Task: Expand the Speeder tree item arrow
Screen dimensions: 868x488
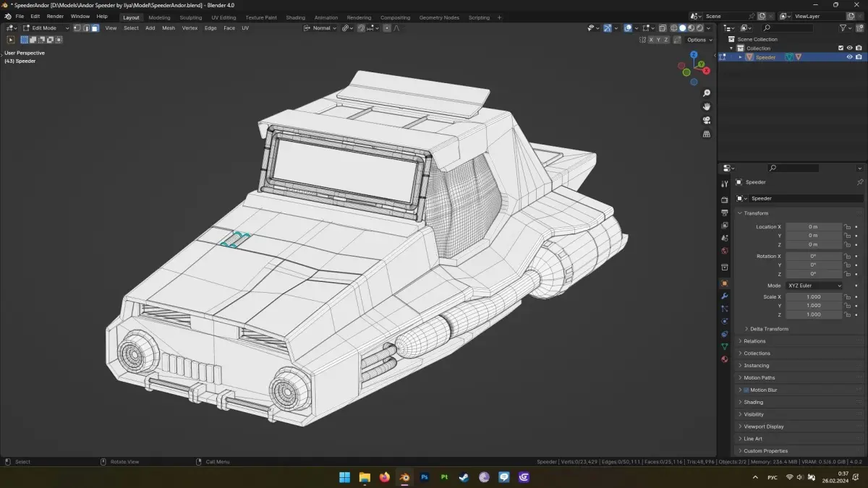Action: click(x=740, y=57)
